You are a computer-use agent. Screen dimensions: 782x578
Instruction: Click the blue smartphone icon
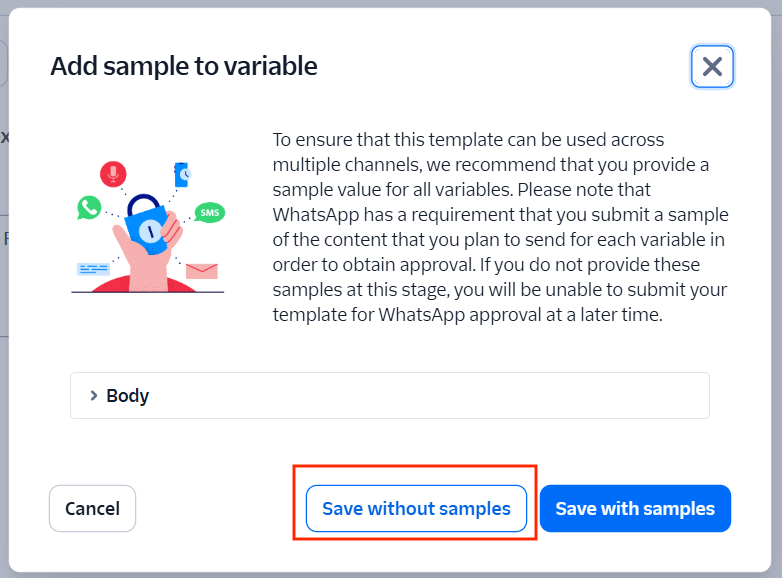click(182, 174)
